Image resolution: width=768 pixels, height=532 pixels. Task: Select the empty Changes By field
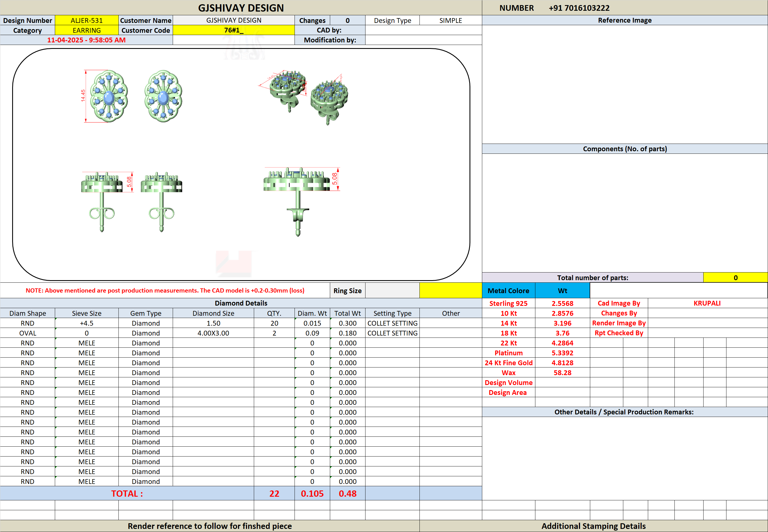(707, 313)
